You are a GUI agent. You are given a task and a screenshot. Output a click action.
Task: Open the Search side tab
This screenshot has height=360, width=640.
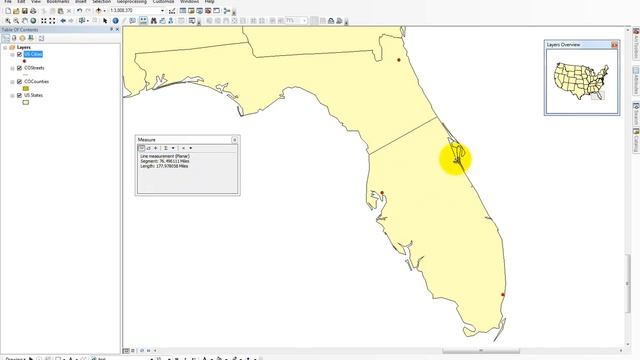[x=636, y=113]
